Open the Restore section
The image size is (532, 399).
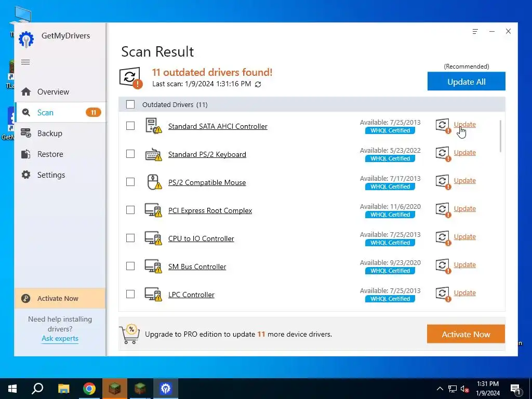[60, 154]
